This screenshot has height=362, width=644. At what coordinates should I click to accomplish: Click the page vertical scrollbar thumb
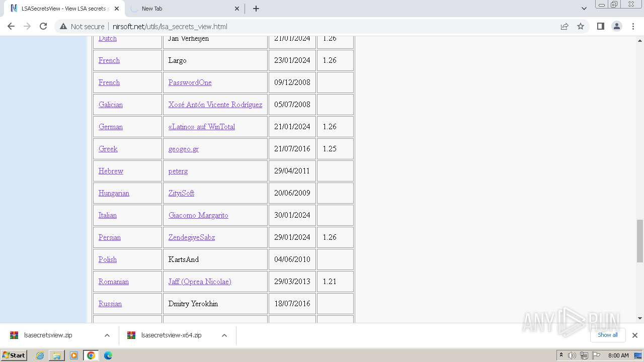[x=640, y=240]
